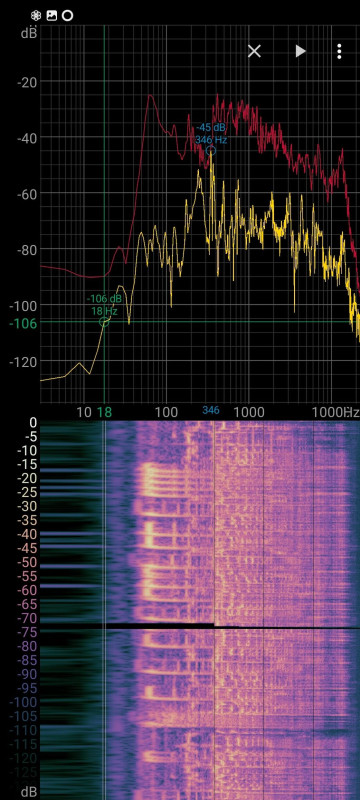360x800 pixels.
Task: Select the green cursor marker at 18 Hz
Action: [x=104, y=322]
